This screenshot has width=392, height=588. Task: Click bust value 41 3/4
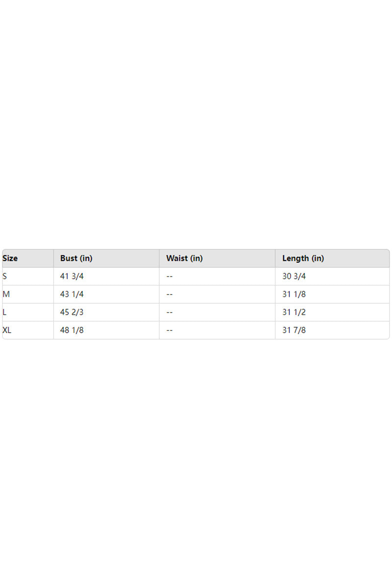pyautogui.click(x=72, y=276)
